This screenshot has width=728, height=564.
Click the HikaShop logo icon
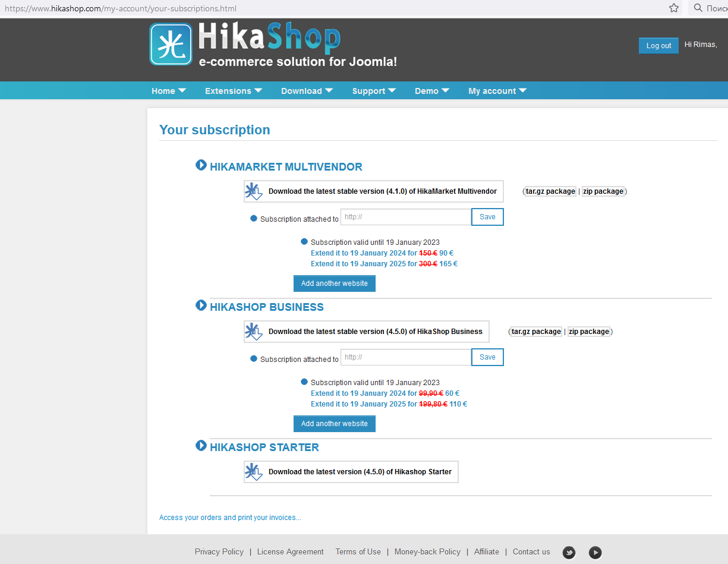[171, 44]
